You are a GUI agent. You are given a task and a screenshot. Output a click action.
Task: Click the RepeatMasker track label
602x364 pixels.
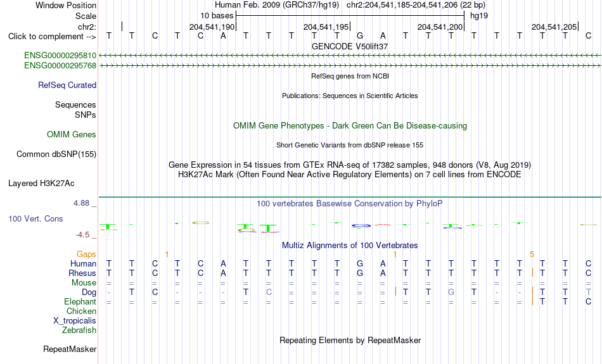[x=70, y=349]
